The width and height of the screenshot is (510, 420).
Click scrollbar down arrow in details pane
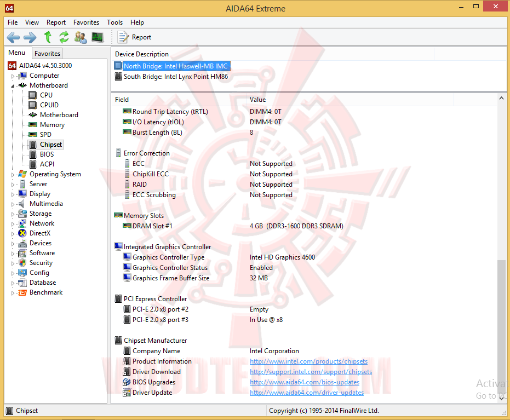point(501,399)
